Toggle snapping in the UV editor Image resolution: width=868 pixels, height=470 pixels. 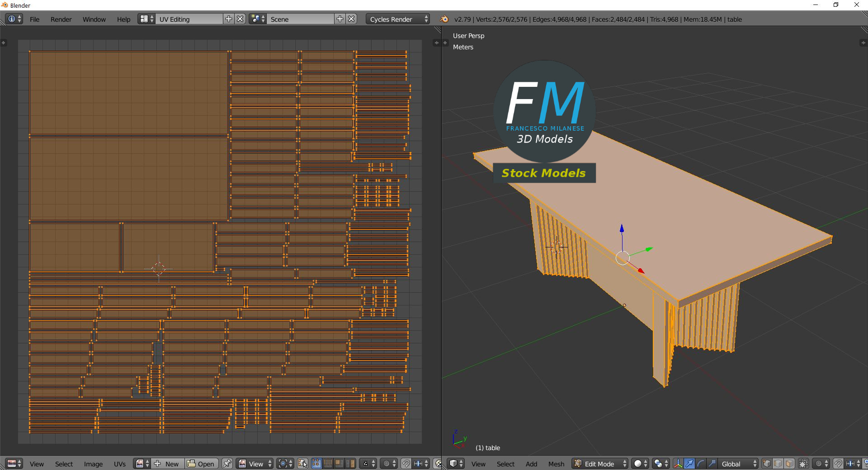tap(406, 464)
